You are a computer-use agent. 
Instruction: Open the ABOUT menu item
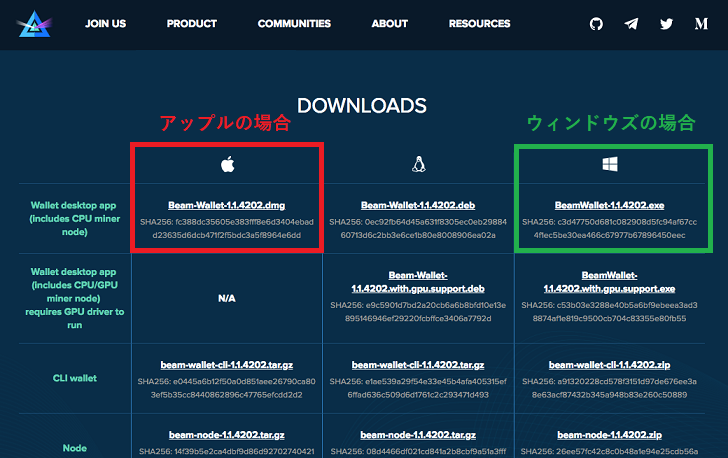click(390, 24)
